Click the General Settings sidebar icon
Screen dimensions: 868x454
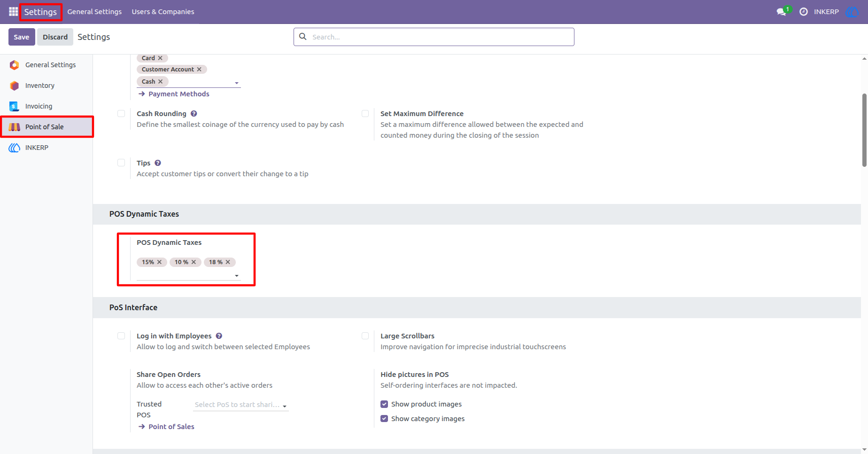pyautogui.click(x=15, y=65)
